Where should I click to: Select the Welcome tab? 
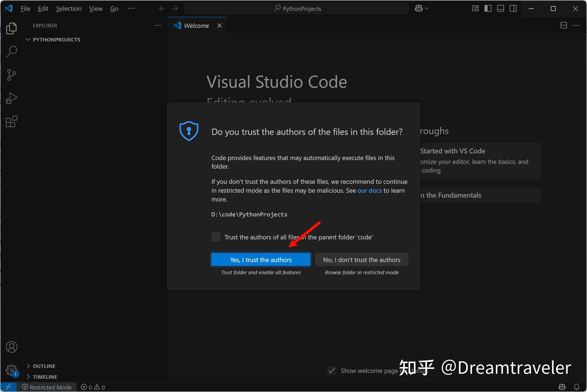pos(196,25)
